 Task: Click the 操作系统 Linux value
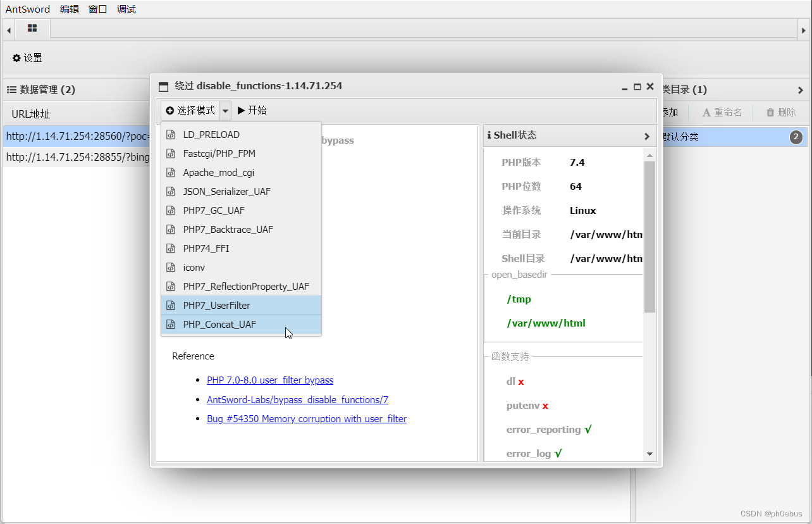(x=582, y=210)
